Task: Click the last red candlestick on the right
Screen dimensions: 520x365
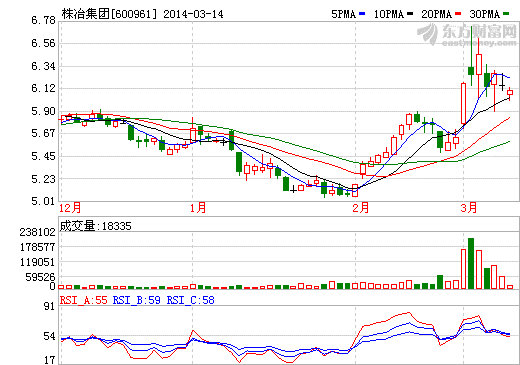Action: click(510, 93)
